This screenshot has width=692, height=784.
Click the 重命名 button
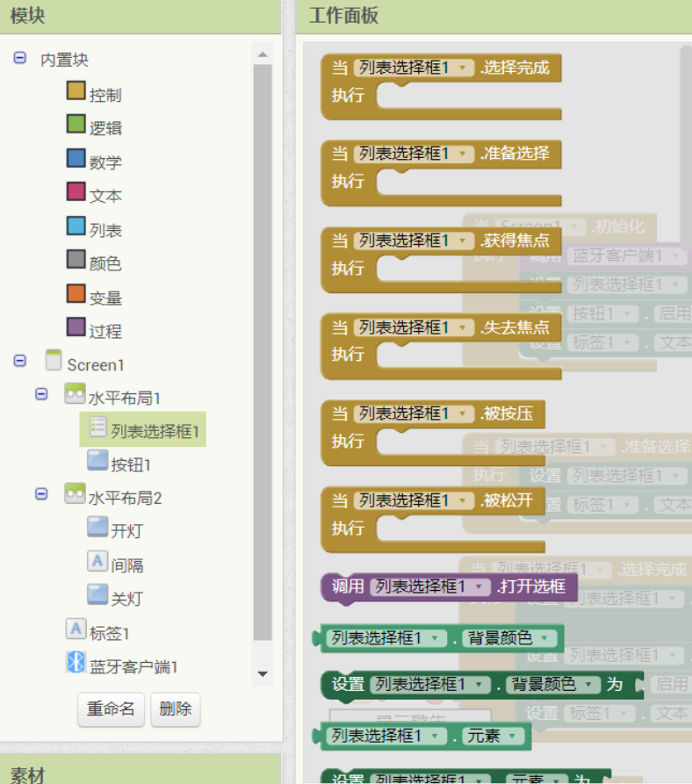pyautogui.click(x=111, y=708)
